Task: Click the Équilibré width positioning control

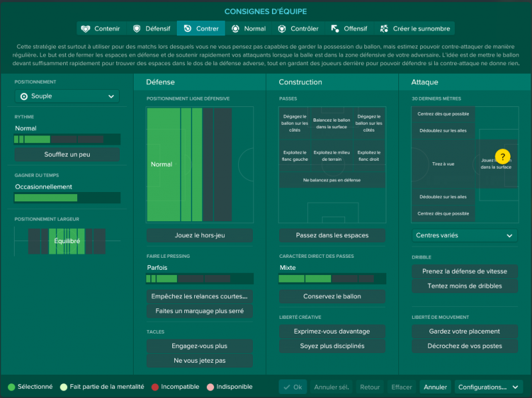Action: pos(67,241)
